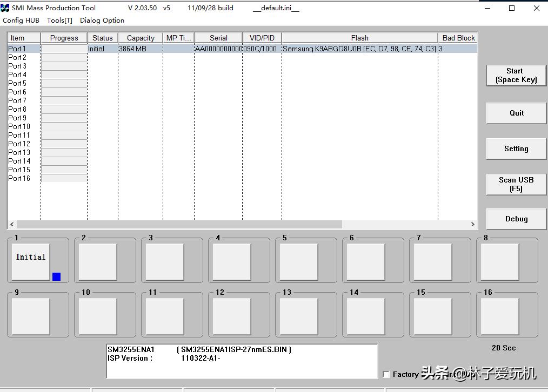Viewport: 548px width, 392px height.
Task: Open the Dialog Option menu
Action: tap(102, 20)
